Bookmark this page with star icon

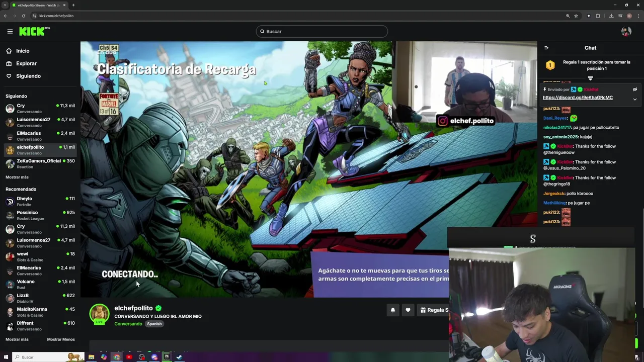[576, 16]
